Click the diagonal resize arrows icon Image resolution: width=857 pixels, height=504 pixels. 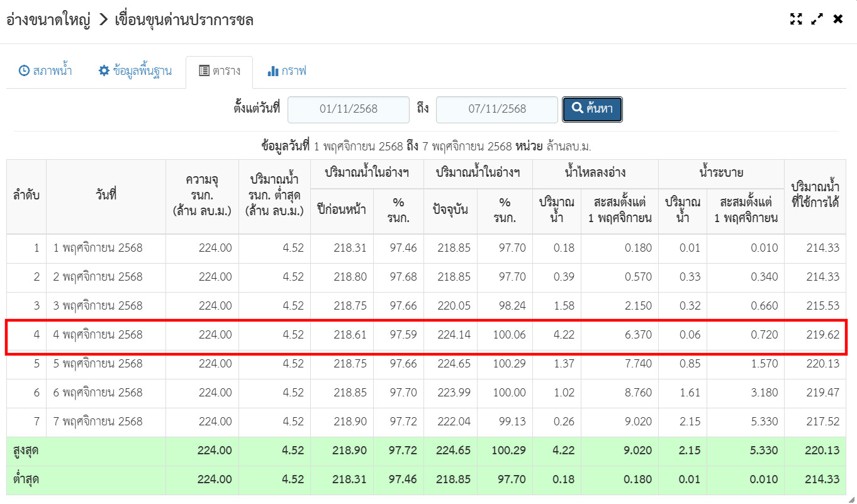817,19
